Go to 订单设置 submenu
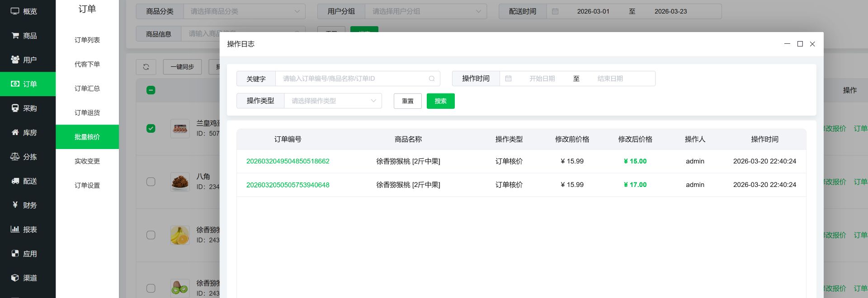Viewport: 868px width, 298px height. click(x=87, y=186)
